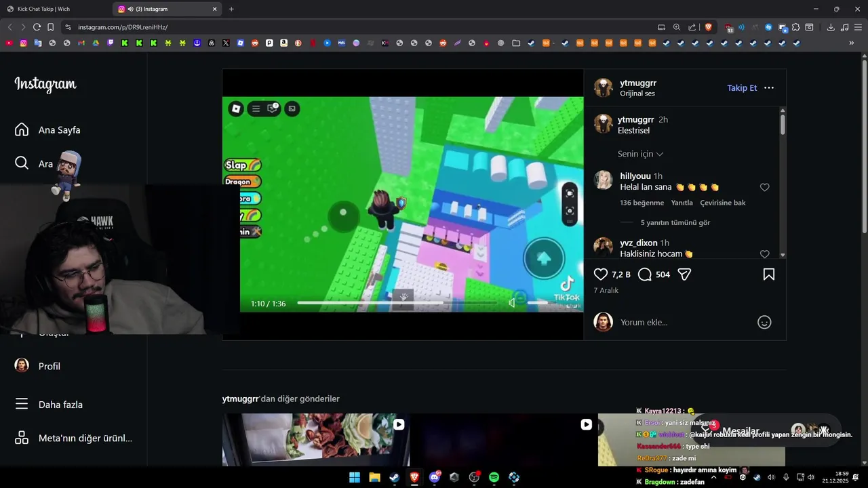868x488 pixels.
Task: Open the Instagram home page logo
Action: (x=45, y=84)
